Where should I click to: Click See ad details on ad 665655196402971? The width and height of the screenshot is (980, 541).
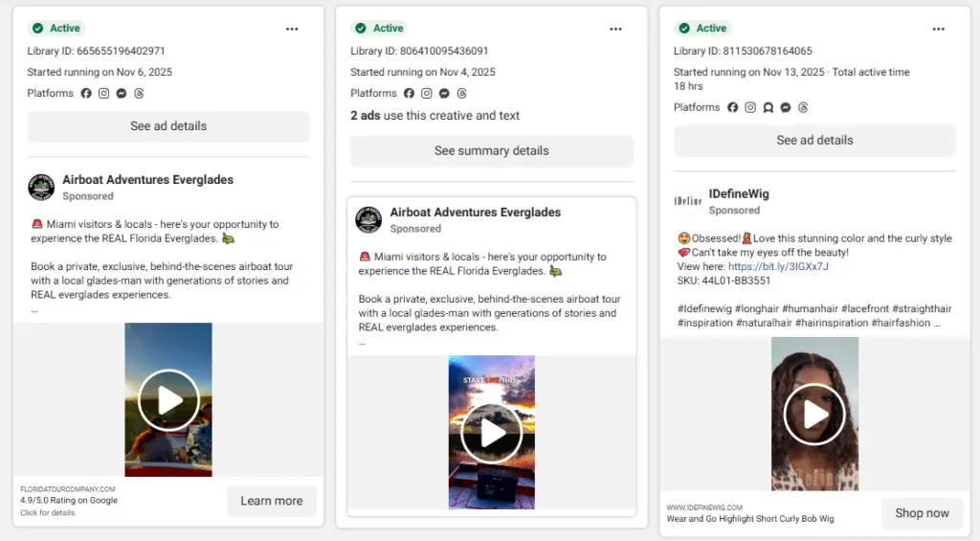pos(168,126)
